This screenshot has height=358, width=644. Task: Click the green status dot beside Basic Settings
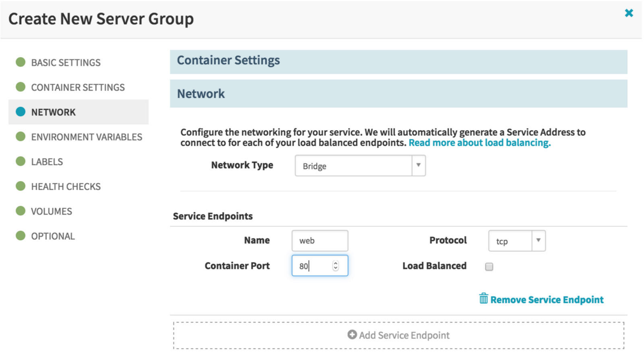click(x=21, y=62)
